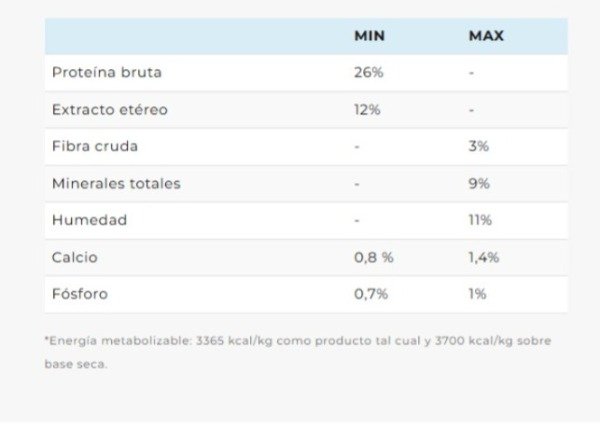The width and height of the screenshot is (600, 443).
Task: Click the Energía metabolizable footnote text
Action: (x=297, y=341)
